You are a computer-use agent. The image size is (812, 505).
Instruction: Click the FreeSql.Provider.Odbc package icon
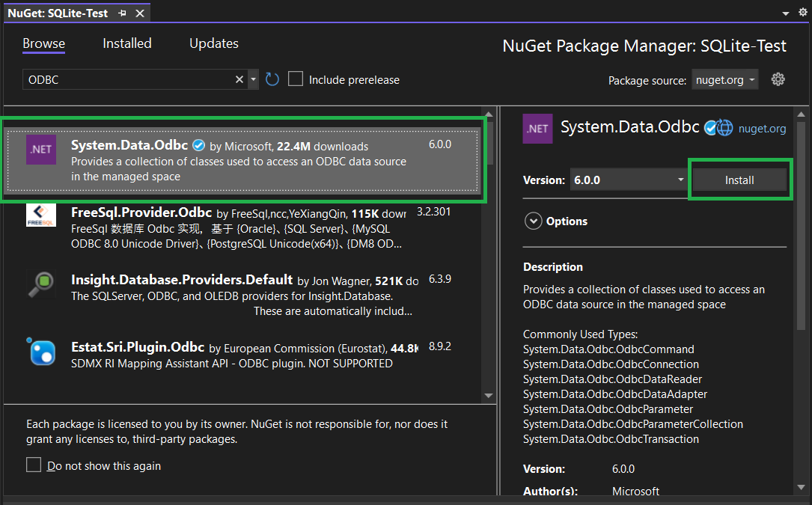coord(41,215)
